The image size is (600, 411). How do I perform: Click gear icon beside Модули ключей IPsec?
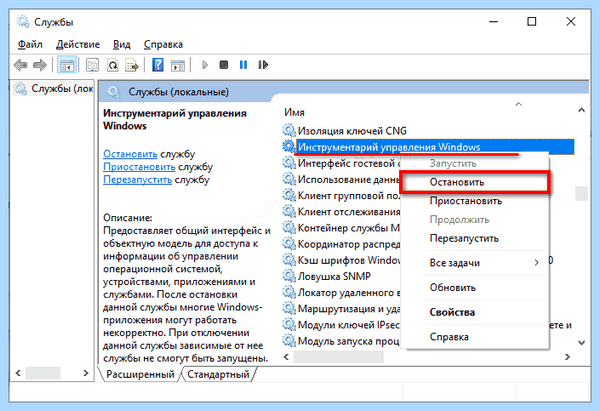[x=289, y=325]
